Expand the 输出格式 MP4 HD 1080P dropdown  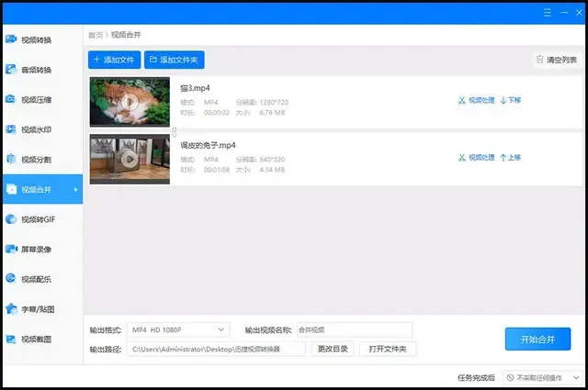tap(179, 329)
